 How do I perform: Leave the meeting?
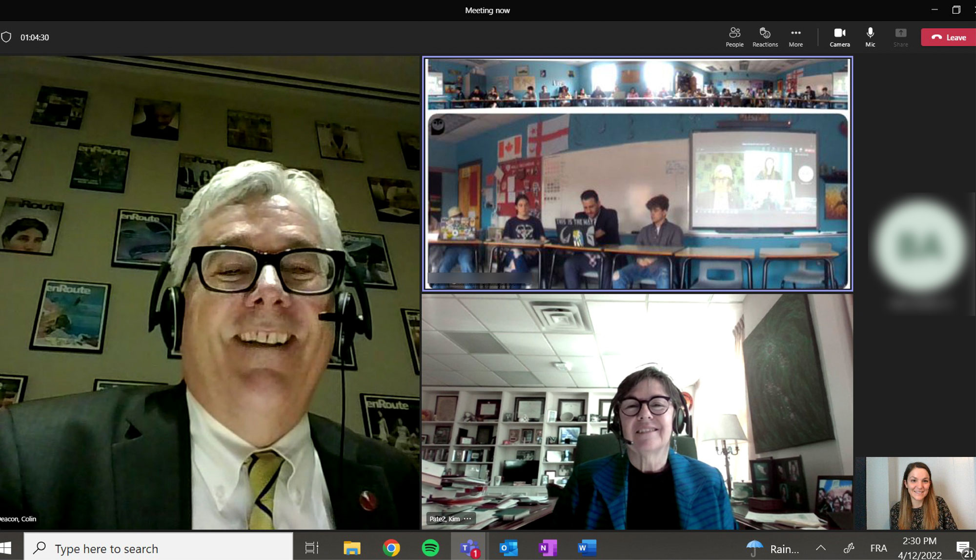[x=948, y=38]
